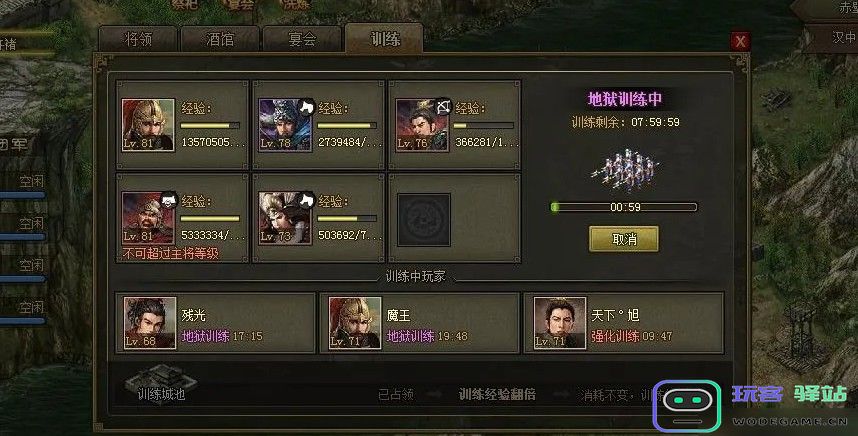Select the 训练 tab
Screen dimensions: 858x436
click(384, 38)
